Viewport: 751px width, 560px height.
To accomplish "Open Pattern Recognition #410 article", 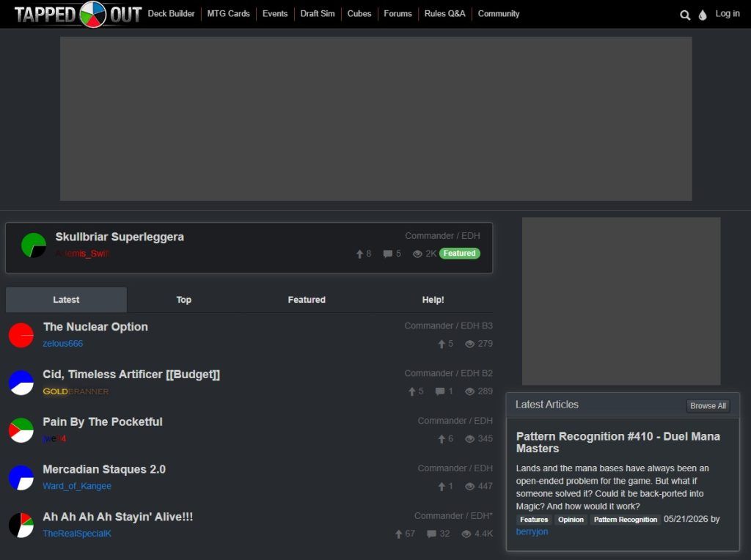I will click(x=618, y=442).
